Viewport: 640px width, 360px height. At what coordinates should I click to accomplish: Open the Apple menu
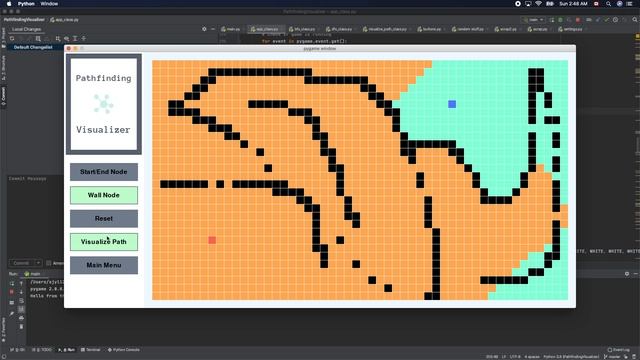(x=9, y=4)
